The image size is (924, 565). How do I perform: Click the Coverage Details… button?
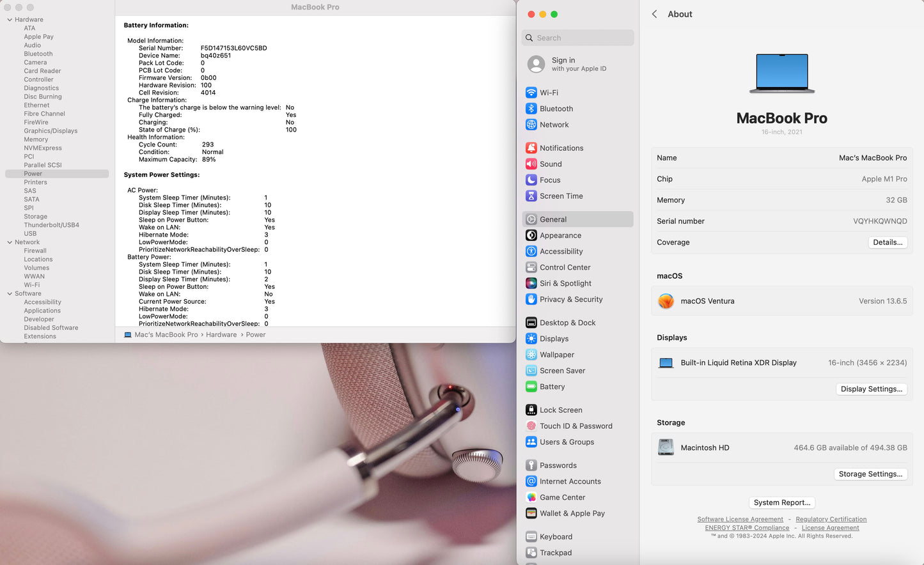pyautogui.click(x=888, y=242)
